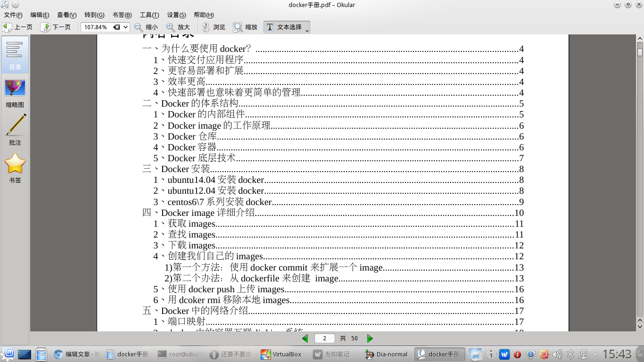Open TOC entry 一、为什么要使用 docker？
The image size is (644, 362).
[x=333, y=49]
